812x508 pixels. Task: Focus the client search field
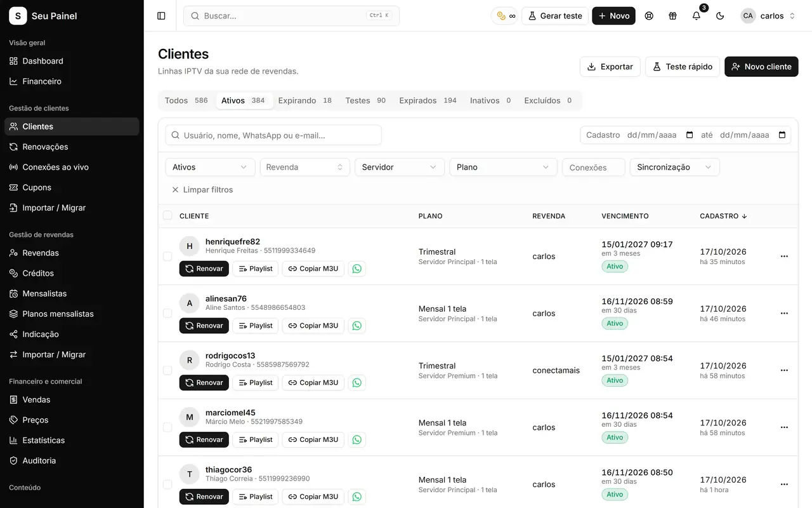click(273, 135)
